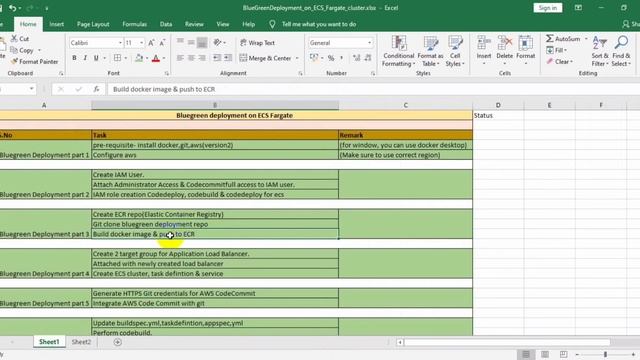Toggle Bold formatting
This screenshot has width=640, height=360.
[74, 58]
